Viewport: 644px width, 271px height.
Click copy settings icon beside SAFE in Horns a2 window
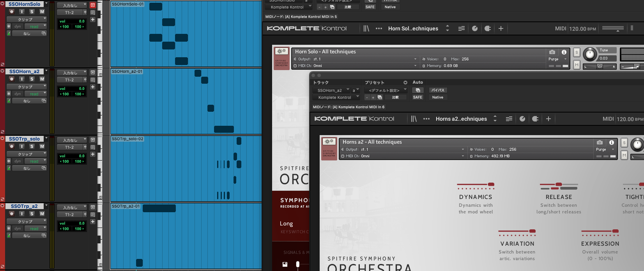(x=418, y=90)
